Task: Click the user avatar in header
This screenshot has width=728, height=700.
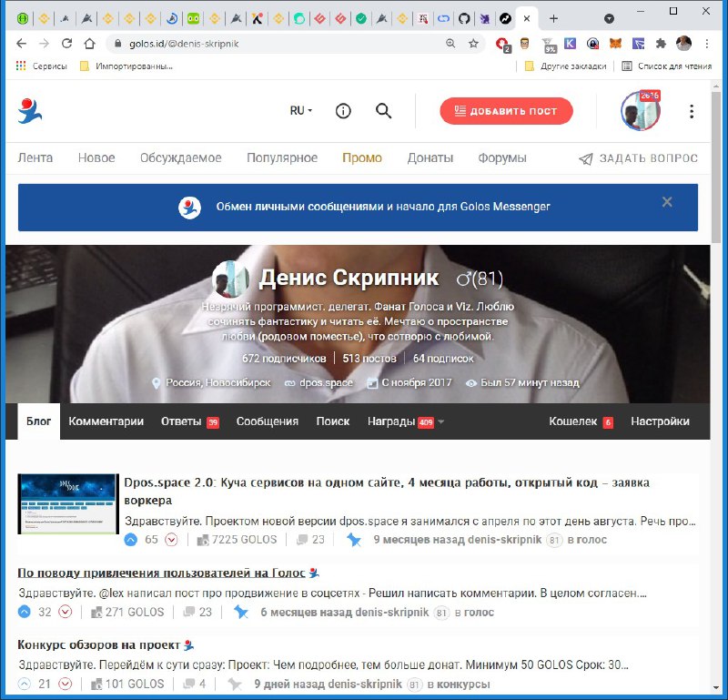Action: [641, 111]
